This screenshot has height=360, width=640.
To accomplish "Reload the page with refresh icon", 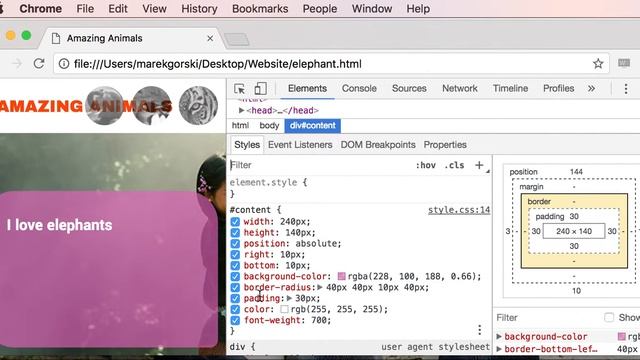I will [x=39, y=63].
